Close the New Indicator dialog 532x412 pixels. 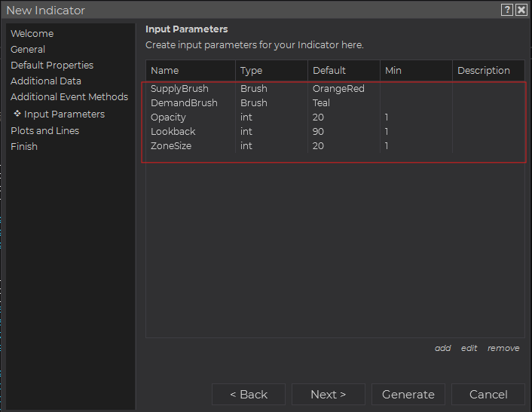521,10
